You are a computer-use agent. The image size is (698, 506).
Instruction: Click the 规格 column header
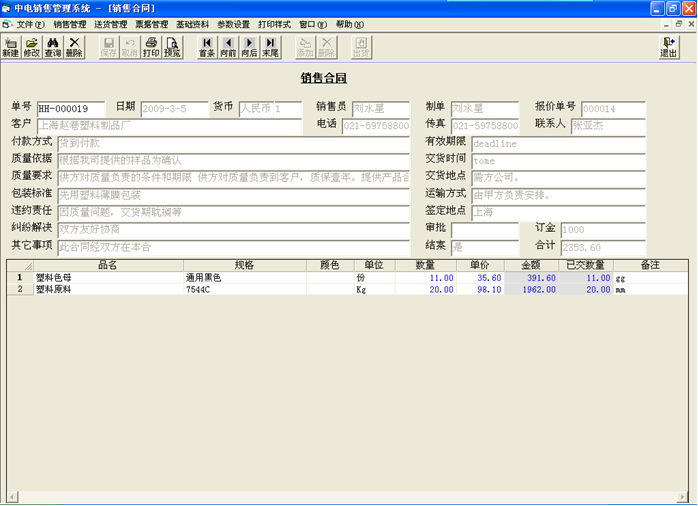point(245,266)
